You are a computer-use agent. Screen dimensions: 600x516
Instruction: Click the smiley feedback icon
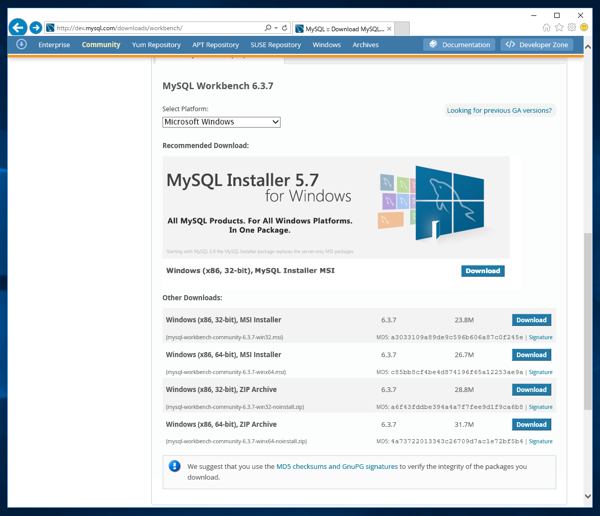coord(584,27)
